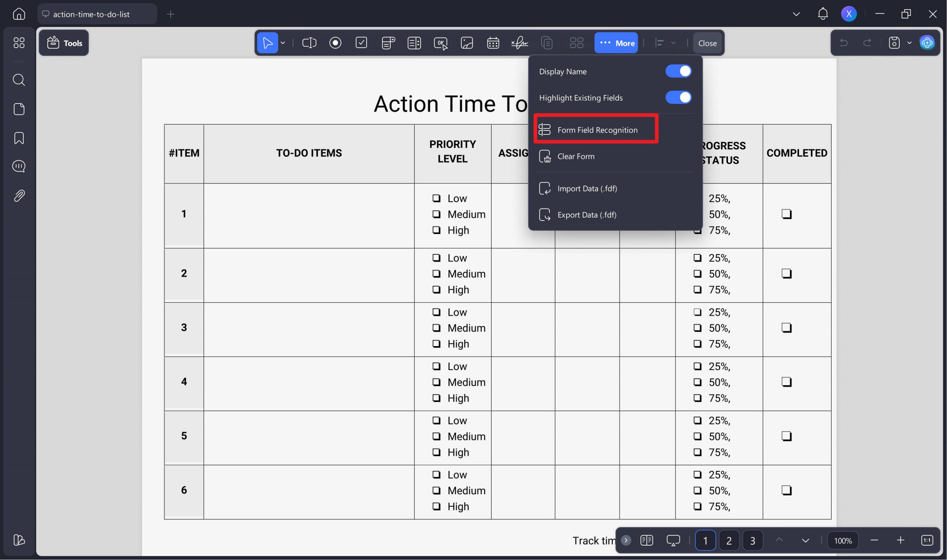Choose Form Field Recognition from menu
Image resolution: width=947 pixels, height=560 pixels.
pos(597,130)
